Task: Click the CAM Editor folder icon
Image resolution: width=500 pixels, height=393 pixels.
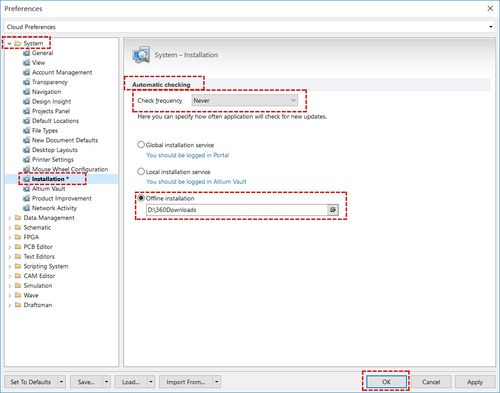Action: 18,276
